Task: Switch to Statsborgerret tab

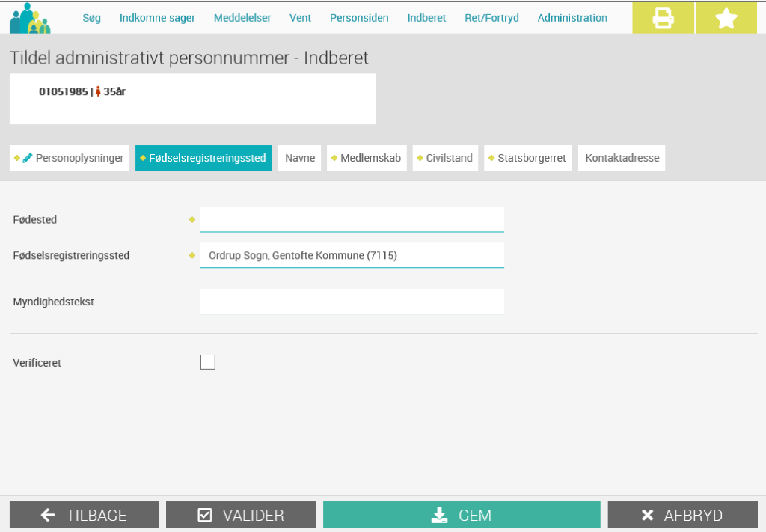Action: [x=527, y=158]
